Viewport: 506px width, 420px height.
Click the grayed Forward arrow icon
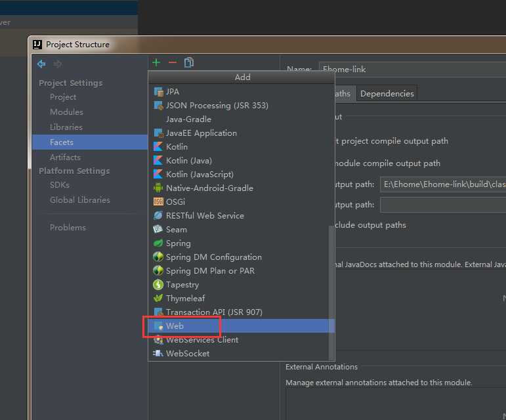click(58, 64)
